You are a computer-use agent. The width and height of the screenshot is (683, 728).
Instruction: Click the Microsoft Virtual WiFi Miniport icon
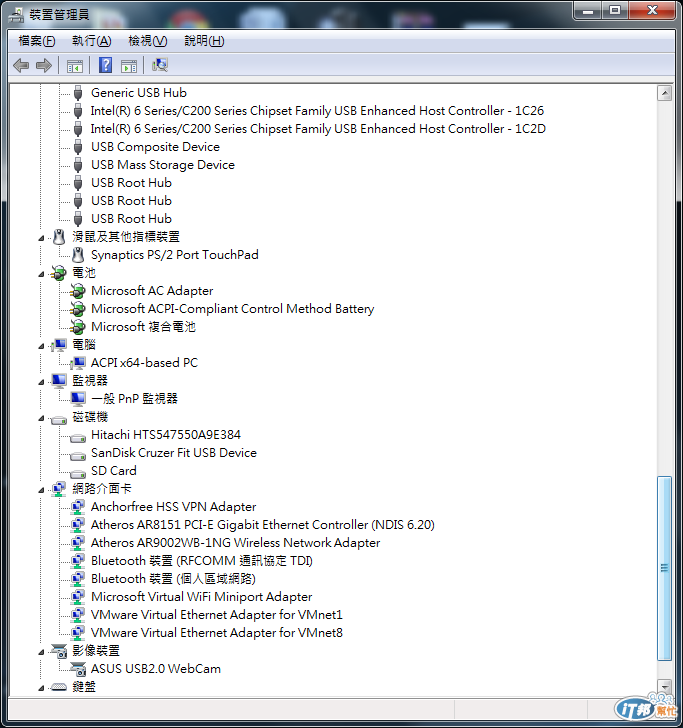pyautogui.click(x=78, y=597)
